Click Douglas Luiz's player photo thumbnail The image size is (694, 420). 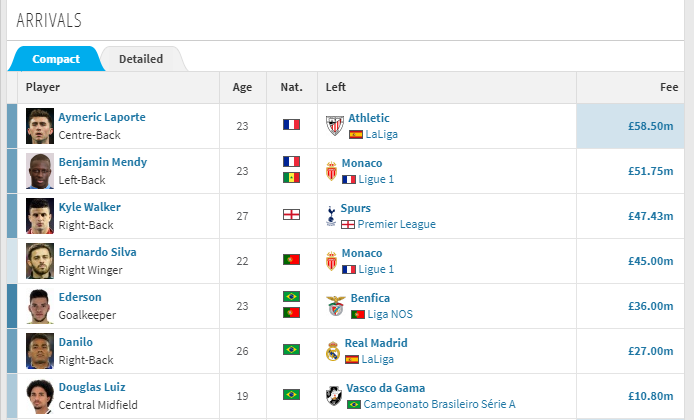(40, 396)
